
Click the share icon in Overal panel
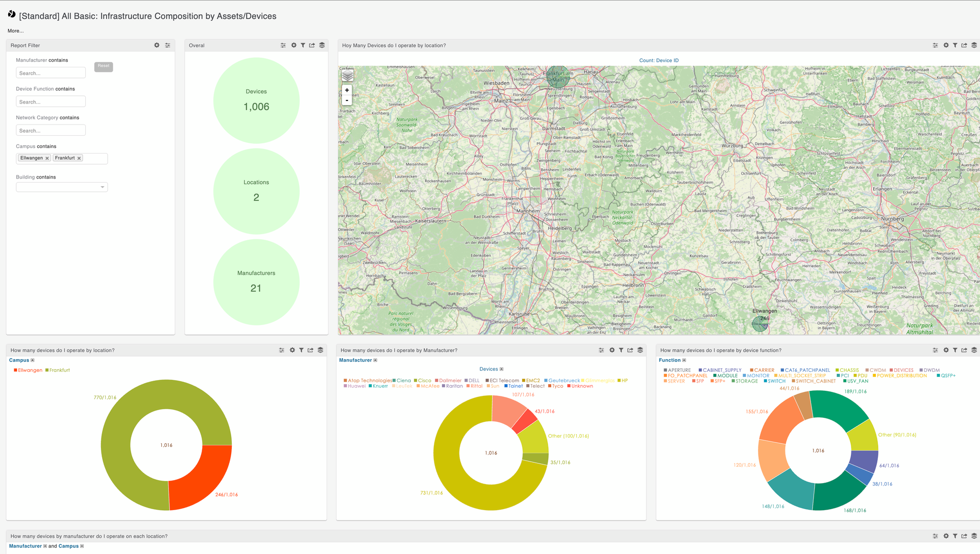tap(312, 45)
